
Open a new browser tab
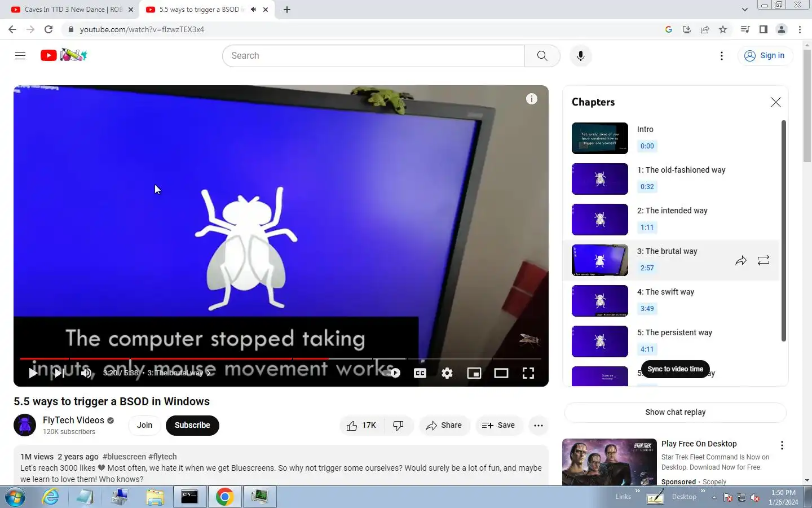pyautogui.click(x=287, y=10)
